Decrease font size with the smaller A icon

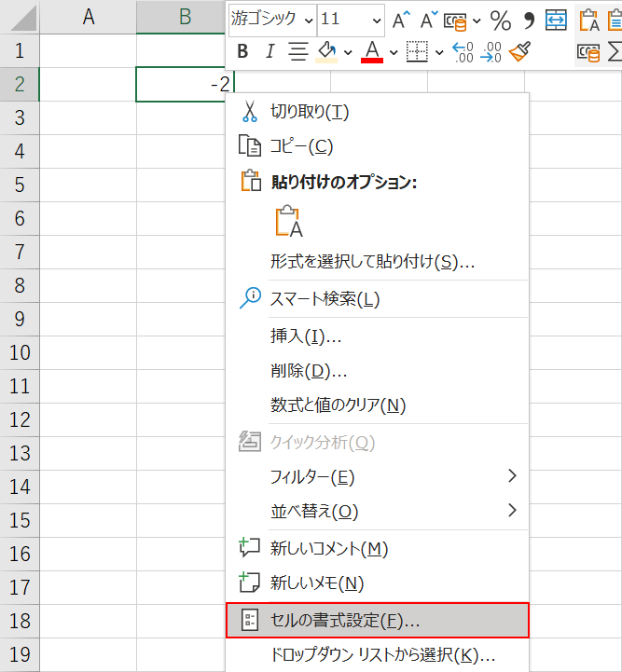coord(429,20)
